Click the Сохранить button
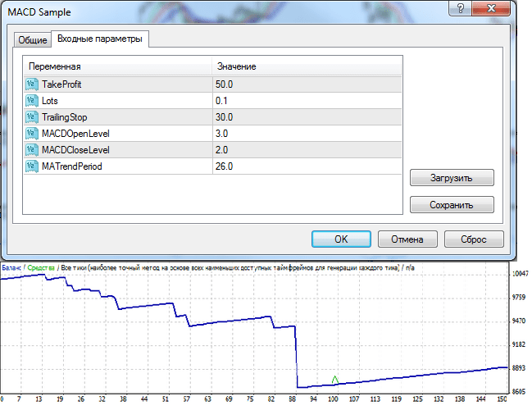This screenshot has width=532, height=410. [452, 205]
